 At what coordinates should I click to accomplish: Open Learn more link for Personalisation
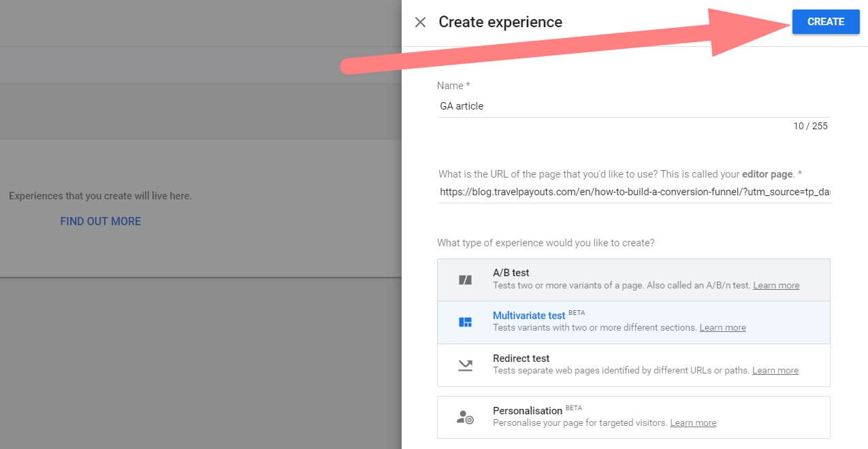(x=693, y=423)
